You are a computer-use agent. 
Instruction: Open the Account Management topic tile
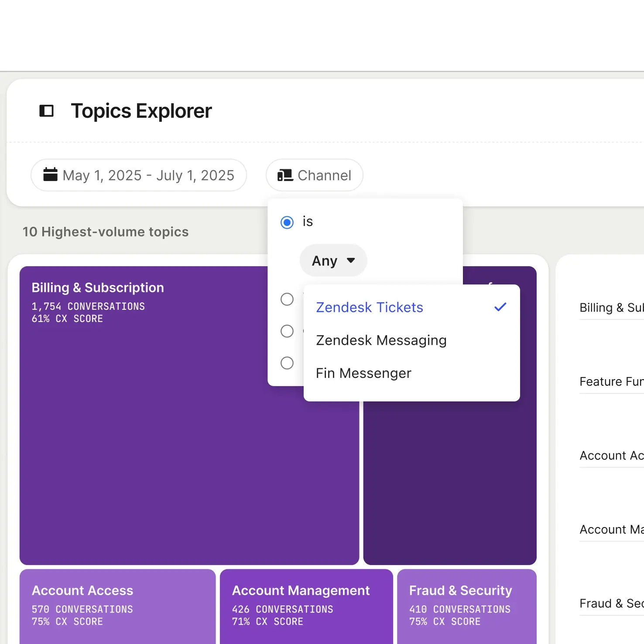[306, 606]
